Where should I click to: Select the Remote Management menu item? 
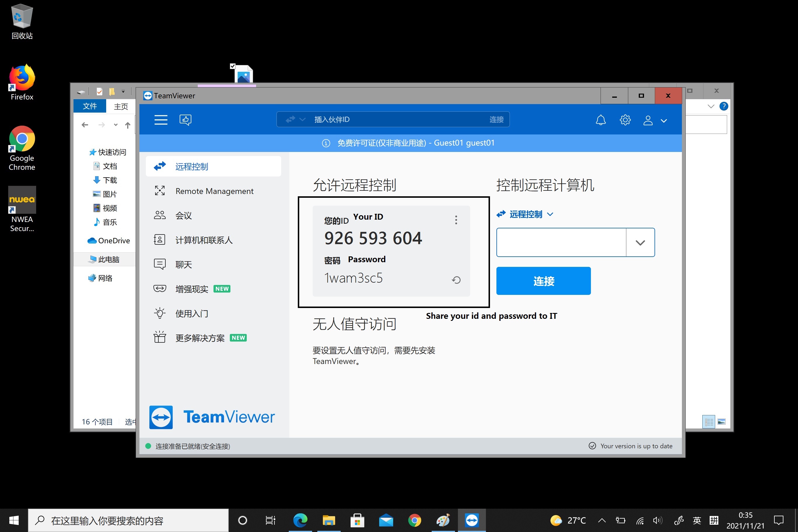(214, 191)
